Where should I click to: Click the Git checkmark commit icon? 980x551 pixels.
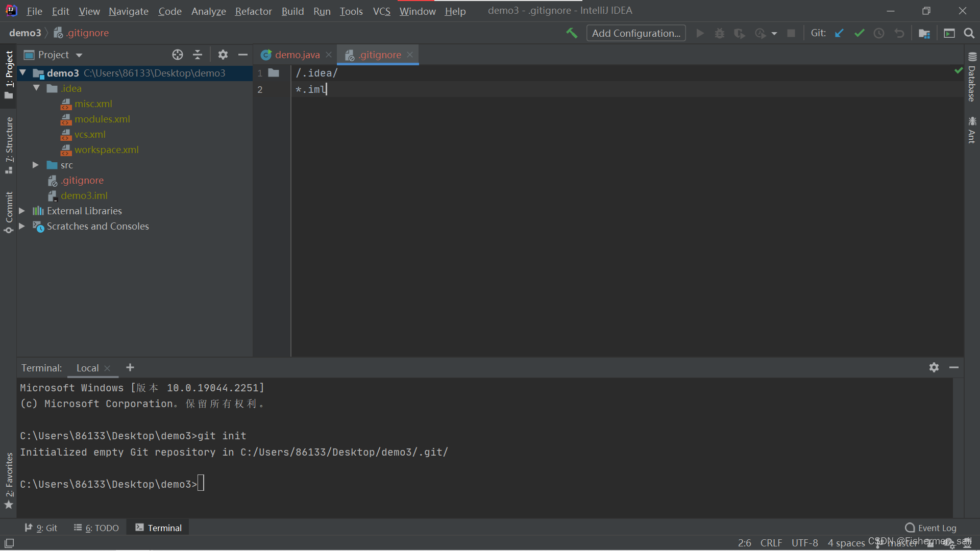(x=860, y=34)
